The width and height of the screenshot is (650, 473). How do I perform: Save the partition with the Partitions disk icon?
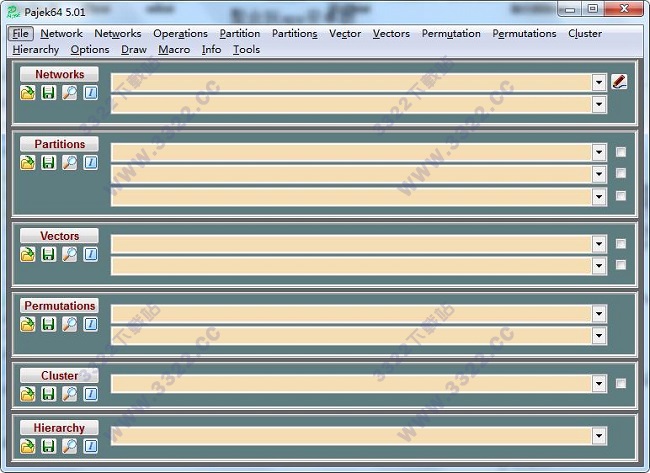[49, 163]
